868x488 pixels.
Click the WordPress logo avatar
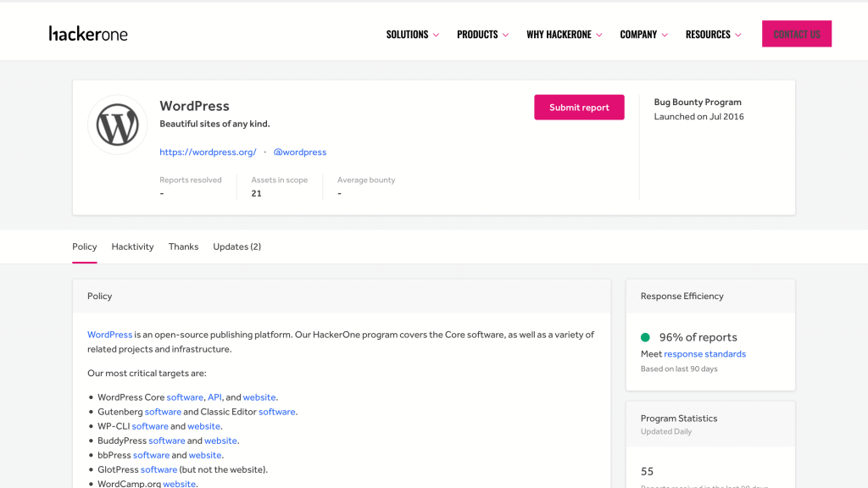pyautogui.click(x=118, y=125)
